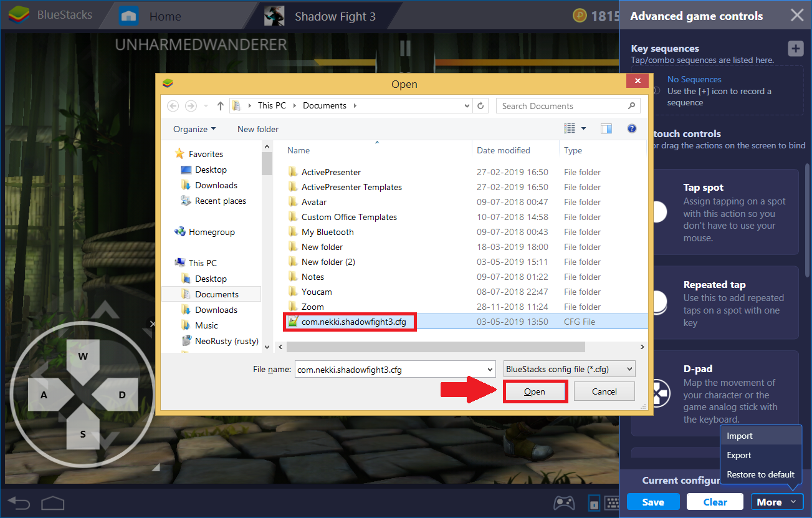The image size is (812, 518).
Task: Click the Clear button
Action: point(715,502)
